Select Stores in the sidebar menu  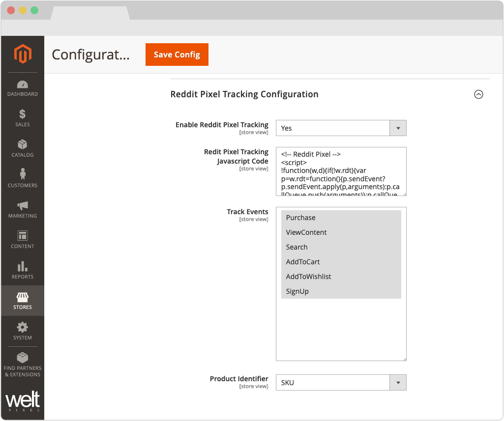[23, 301]
